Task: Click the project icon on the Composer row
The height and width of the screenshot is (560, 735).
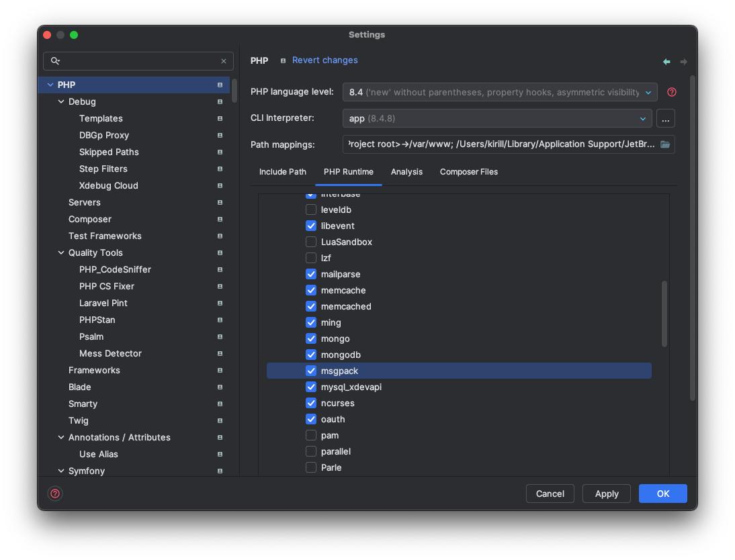Action: point(220,220)
